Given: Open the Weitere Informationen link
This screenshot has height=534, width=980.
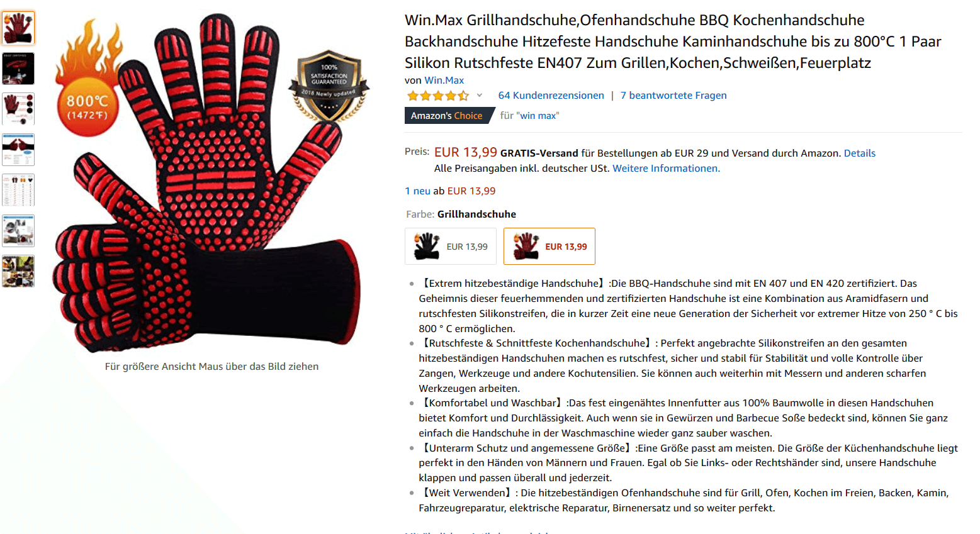Looking at the screenshot, I should [666, 169].
